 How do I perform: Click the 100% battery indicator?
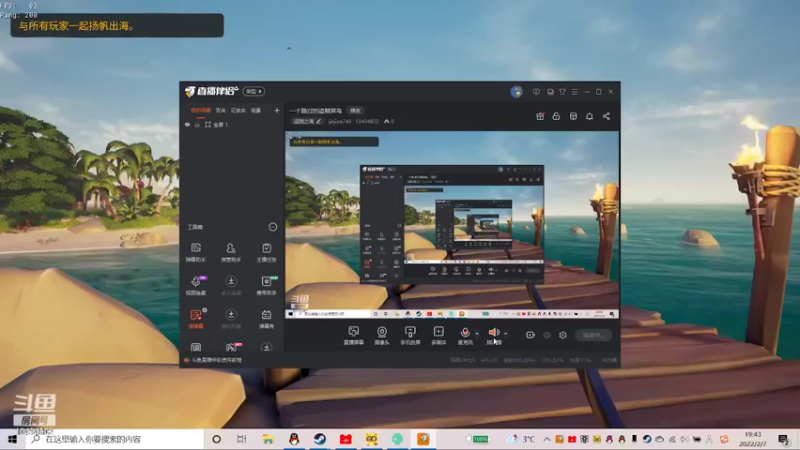click(x=478, y=439)
